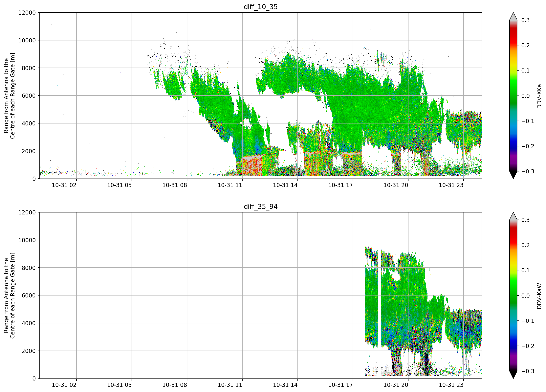Click "10-31 23" tick label under diff_35_94
This screenshot has width=546, height=392.
coord(451,385)
